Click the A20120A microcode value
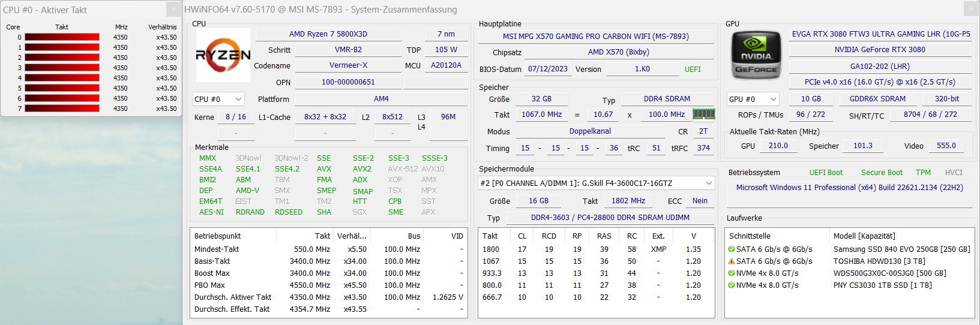The height and width of the screenshot is (325, 980). tap(446, 65)
